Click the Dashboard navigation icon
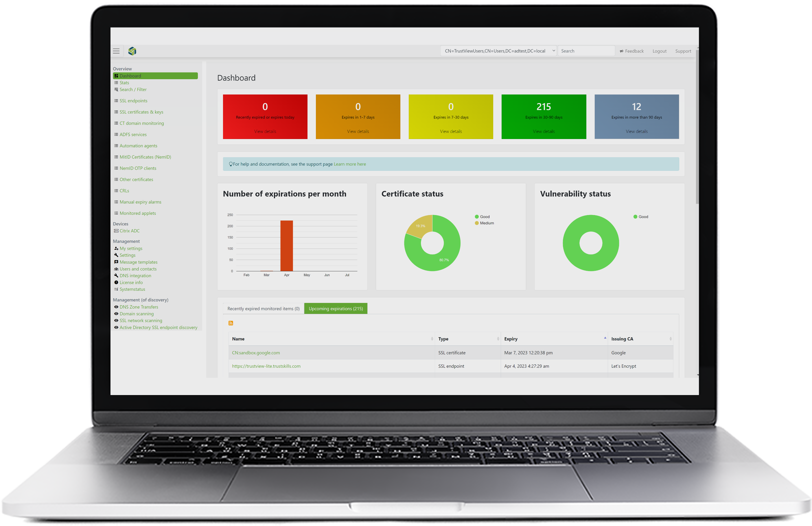This screenshot has width=812, height=526. (x=117, y=76)
